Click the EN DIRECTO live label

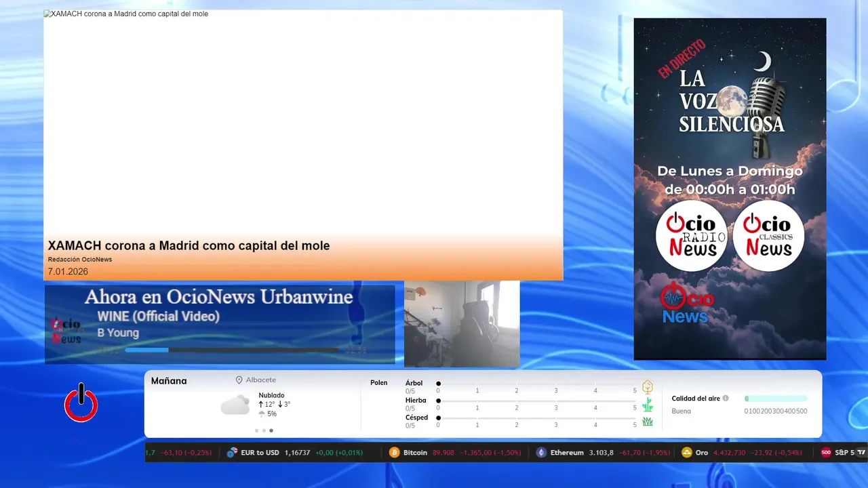tap(682, 59)
